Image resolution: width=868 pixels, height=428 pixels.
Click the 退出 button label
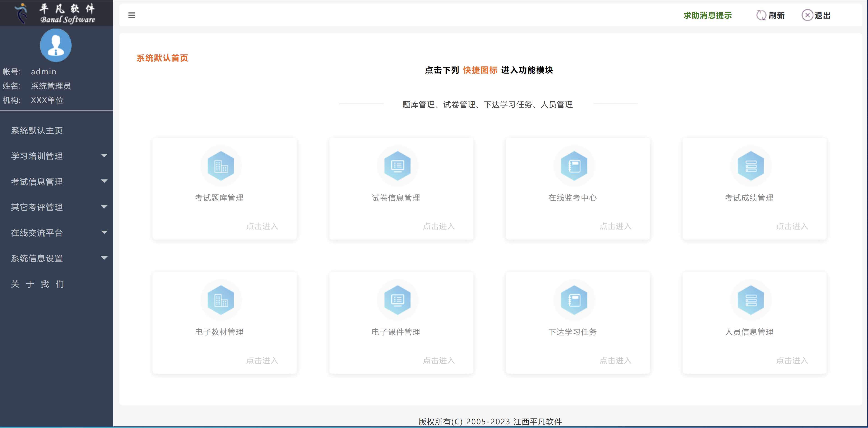pos(823,15)
